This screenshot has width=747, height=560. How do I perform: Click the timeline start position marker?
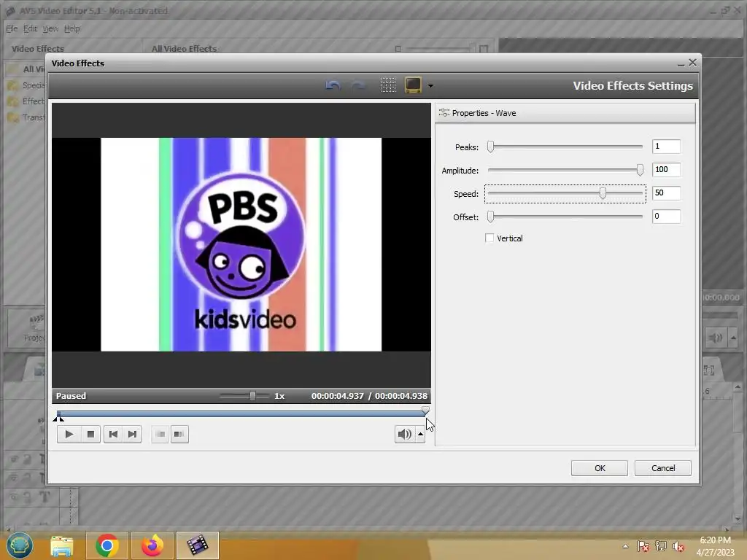(x=58, y=418)
